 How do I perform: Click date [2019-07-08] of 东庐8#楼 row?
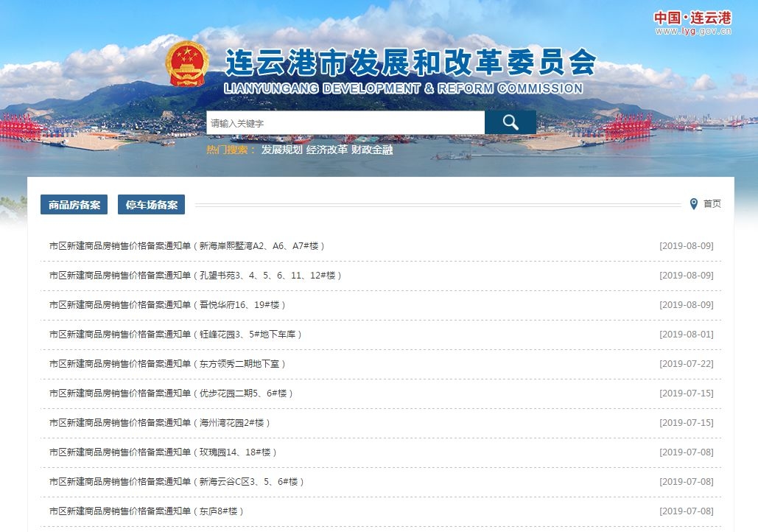coord(687,511)
